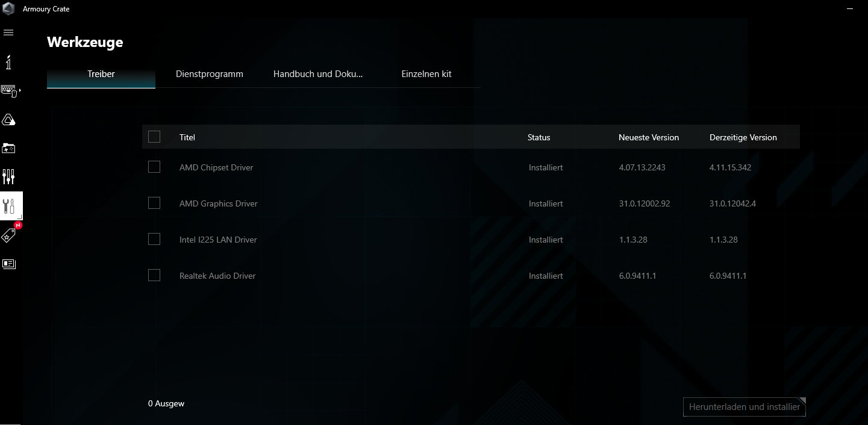Check the AMD Graphics Driver checkbox
This screenshot has height=425, width=868.
click(x=154, y=203)
